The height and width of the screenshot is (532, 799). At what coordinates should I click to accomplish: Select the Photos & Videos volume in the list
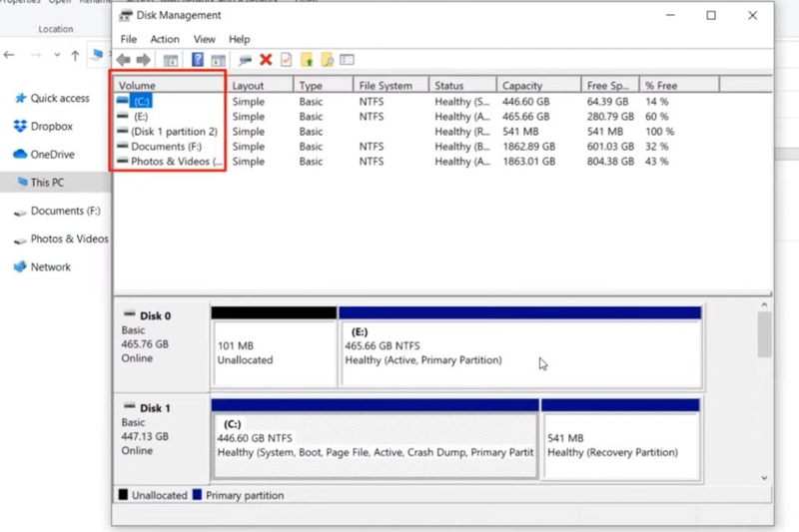[x=177, y=162]
